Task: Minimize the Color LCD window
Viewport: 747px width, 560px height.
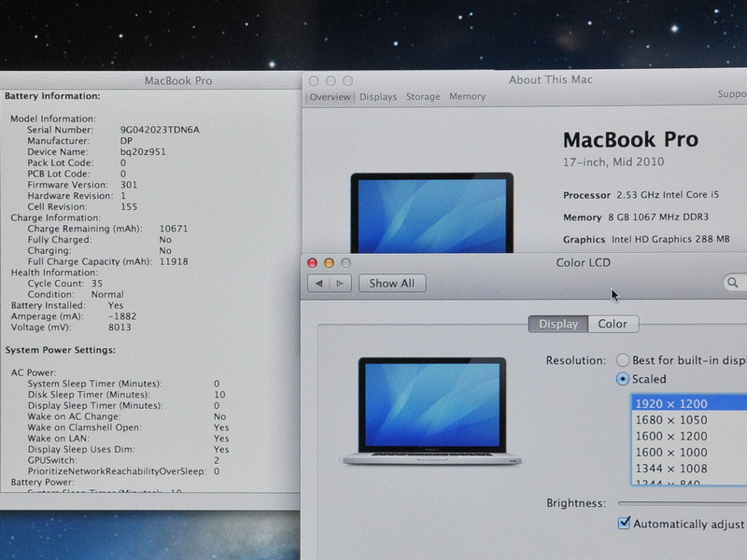Action: pyautogui.click(x=329, y=263)
